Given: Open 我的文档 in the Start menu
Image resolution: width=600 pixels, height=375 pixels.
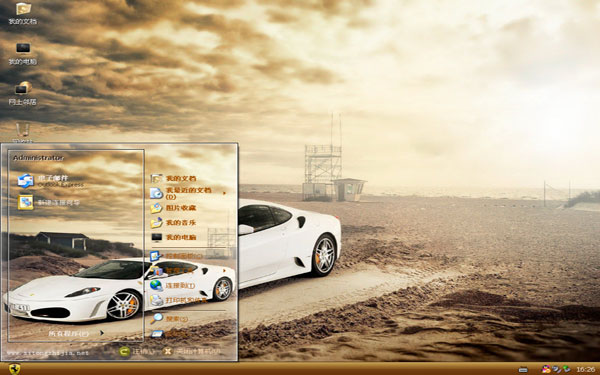Looking at the screenshot, I should (173, 178).
